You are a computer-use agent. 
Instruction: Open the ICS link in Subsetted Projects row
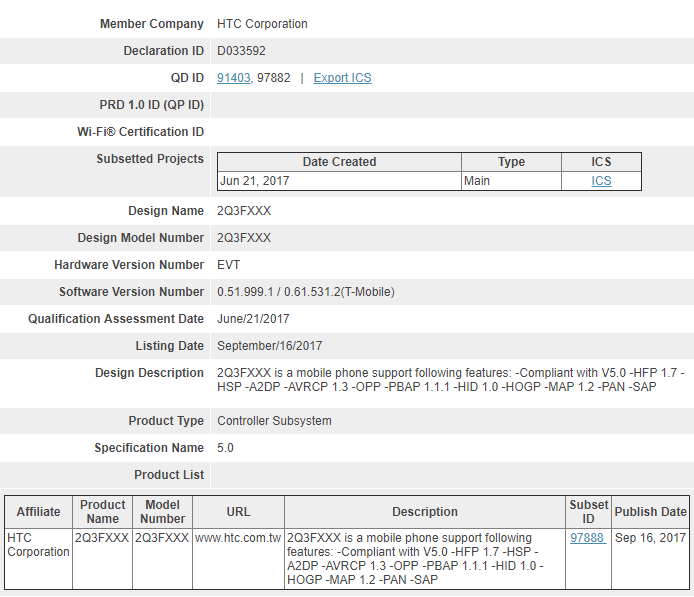(x=601, y=181)
